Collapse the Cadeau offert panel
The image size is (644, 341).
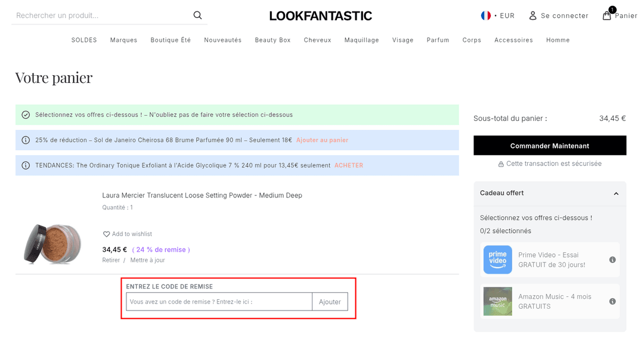[x=616, y=194]
